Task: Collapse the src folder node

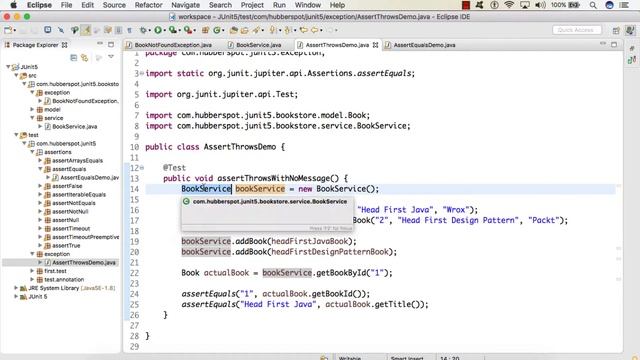Action: (x=16, y=76)
